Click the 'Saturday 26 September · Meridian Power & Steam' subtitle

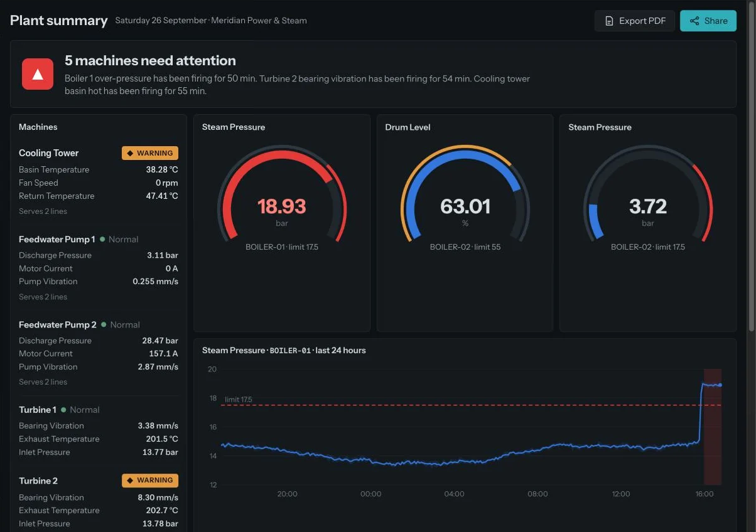211,21
